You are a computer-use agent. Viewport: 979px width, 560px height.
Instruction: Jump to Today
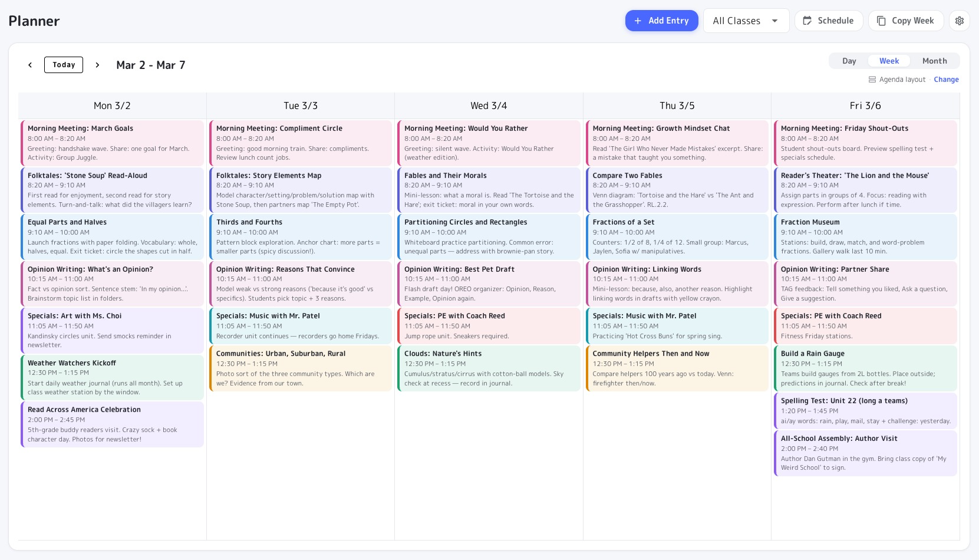(x=64, y=65)
